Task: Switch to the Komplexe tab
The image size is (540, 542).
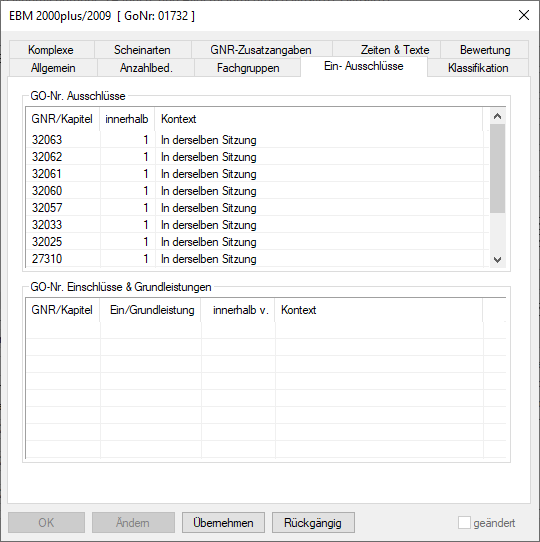Action: (51, 49)
